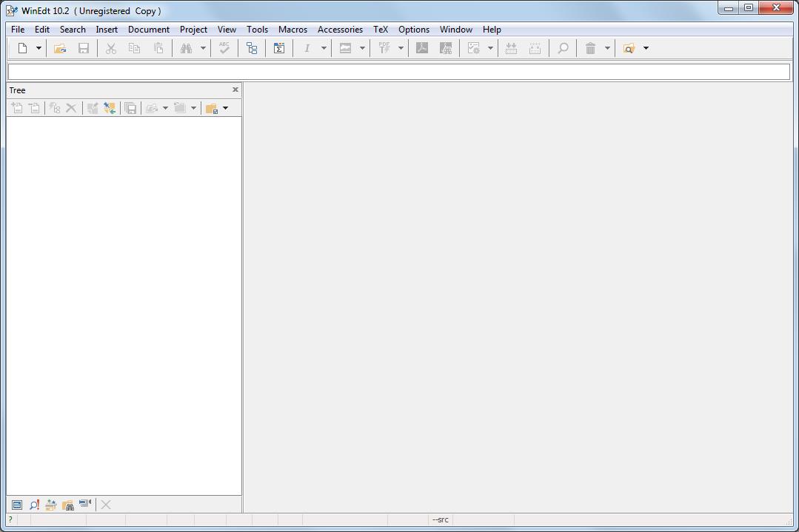799x532 pixels.
Task: Expand the Find binoculars dropdown arrow
Action: coord(203,48)
